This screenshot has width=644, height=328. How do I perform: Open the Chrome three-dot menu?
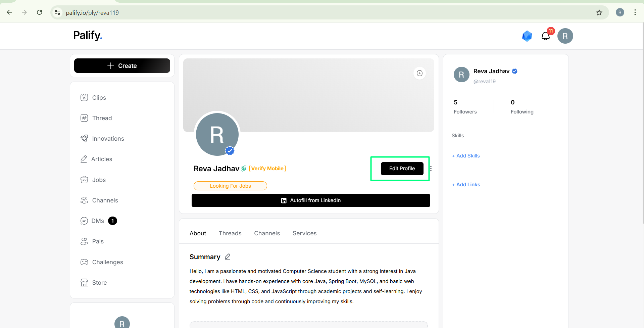click(x=635, y=12)
